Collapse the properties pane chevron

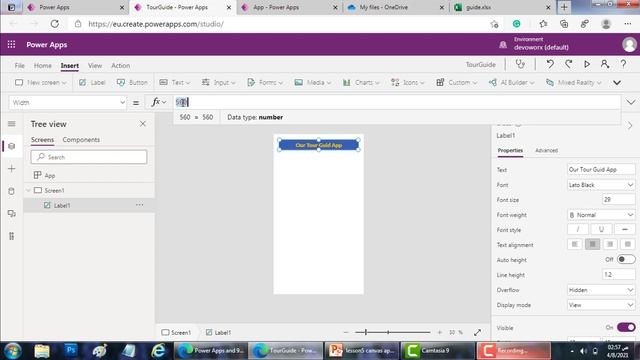pyautogui.click(x=630, y=126)
